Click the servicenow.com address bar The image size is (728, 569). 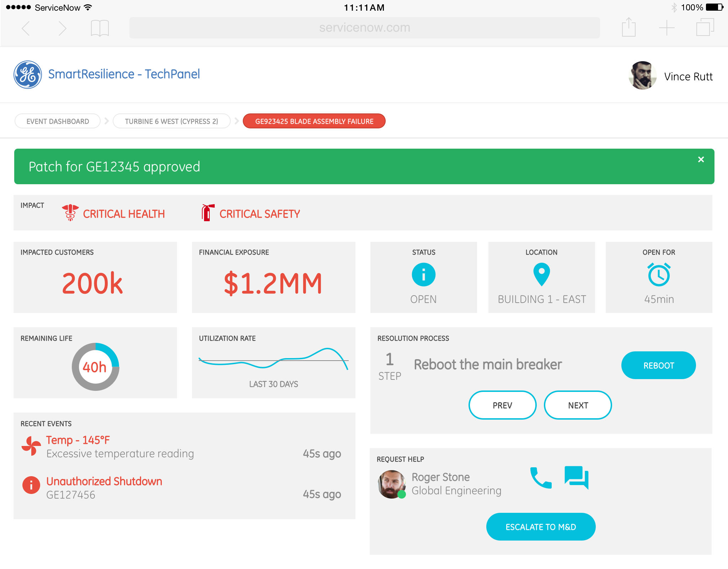364,28
